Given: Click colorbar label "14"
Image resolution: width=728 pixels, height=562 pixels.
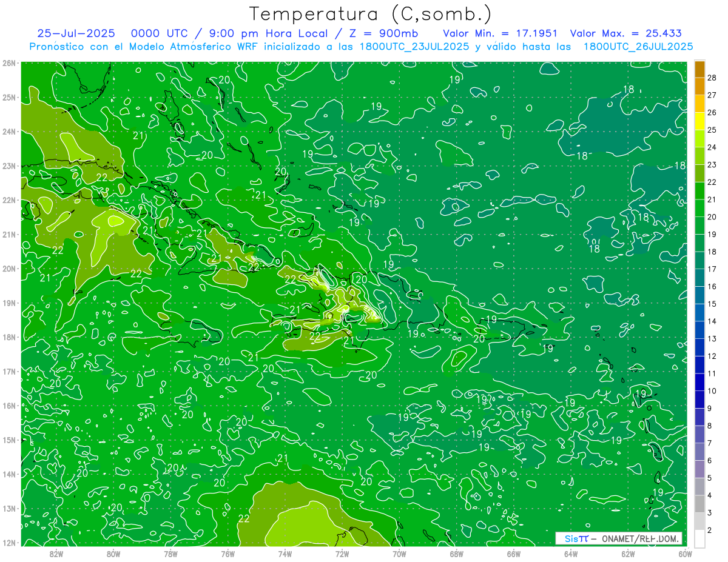Looking at the screenshot, I should (712, 321).
